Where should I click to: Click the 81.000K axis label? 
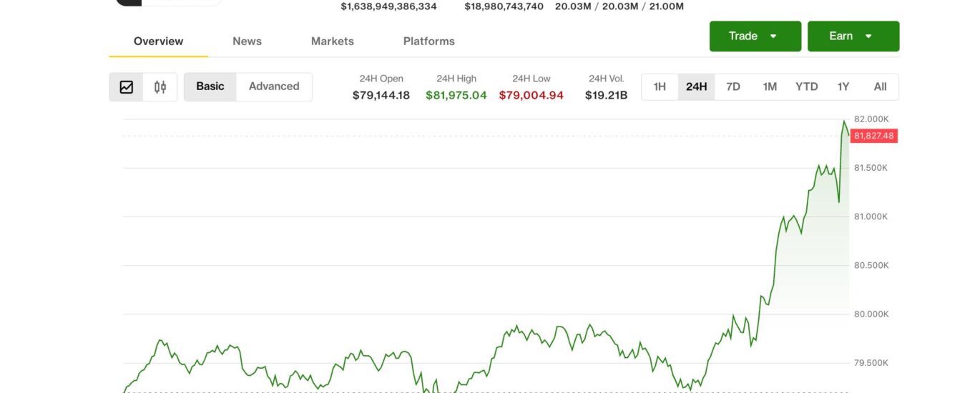[x=871, y=217]
